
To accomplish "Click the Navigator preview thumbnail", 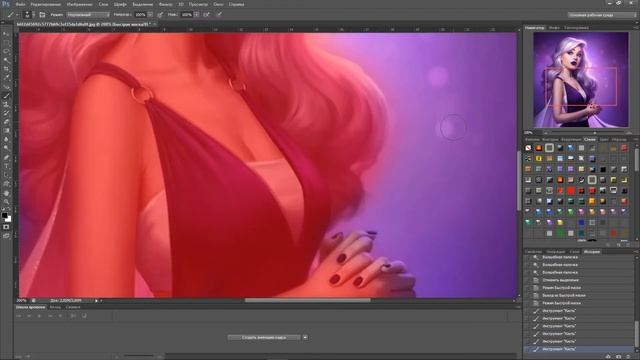I will [581, 80].
